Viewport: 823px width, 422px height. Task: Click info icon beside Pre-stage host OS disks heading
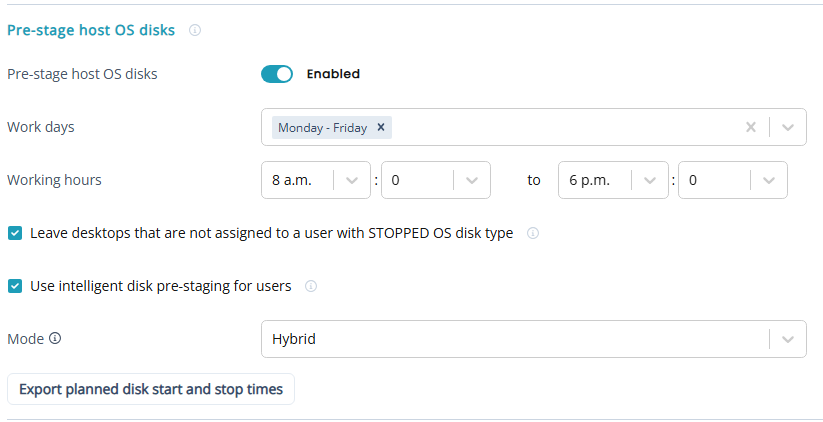(x=195, y=30)
